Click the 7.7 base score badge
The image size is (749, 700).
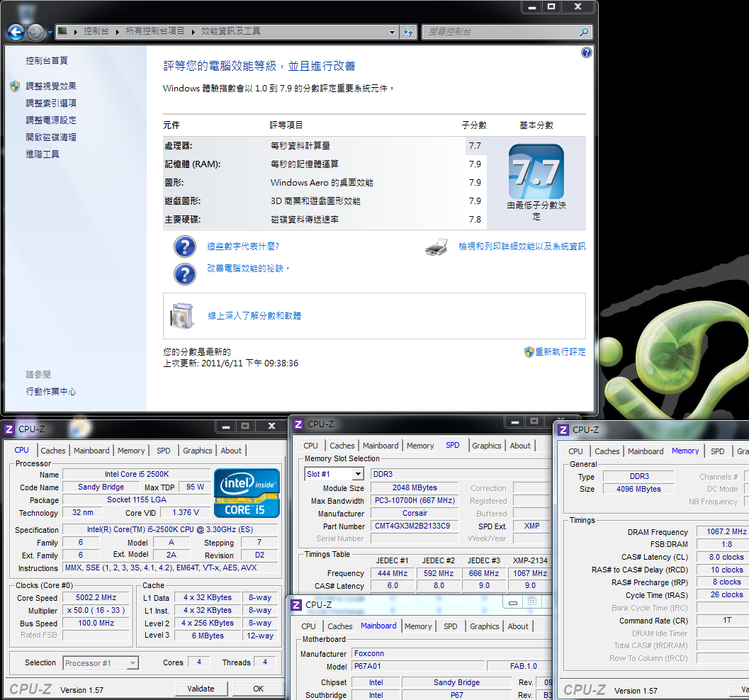(x=536, y=171)
